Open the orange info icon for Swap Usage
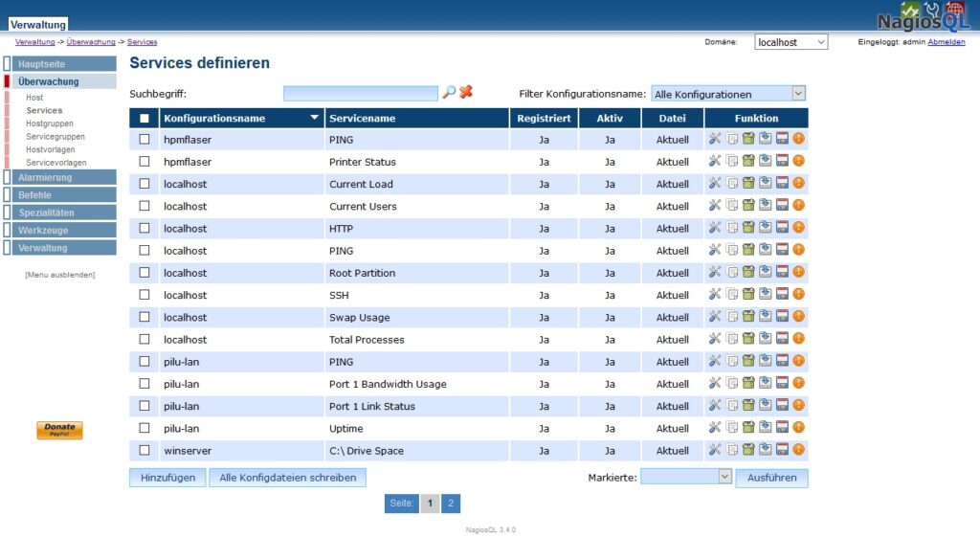The image size is (980, 560). (798, 316)
